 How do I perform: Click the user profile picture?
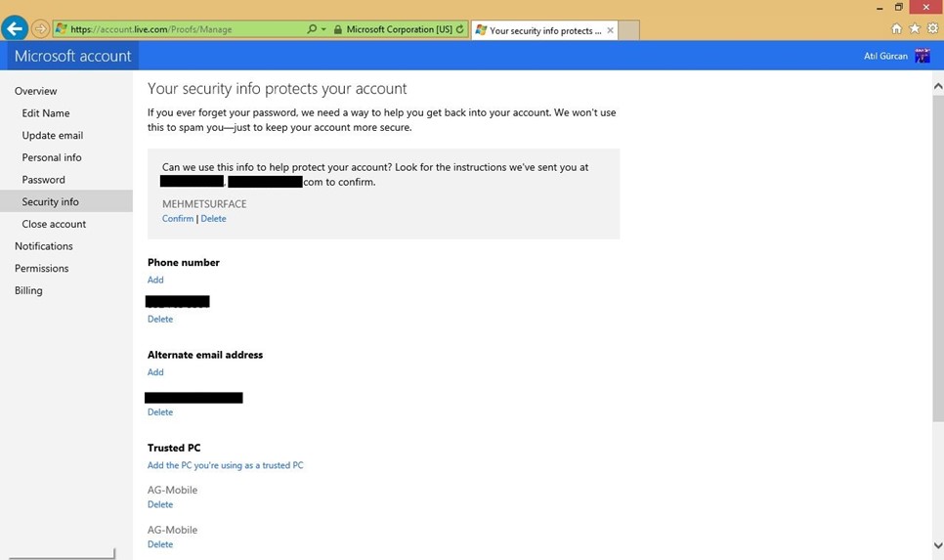[923, 56]
